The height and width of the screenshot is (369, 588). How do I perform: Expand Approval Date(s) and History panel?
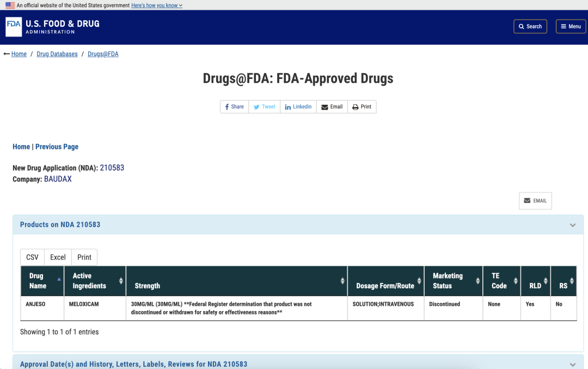(573, 365)
